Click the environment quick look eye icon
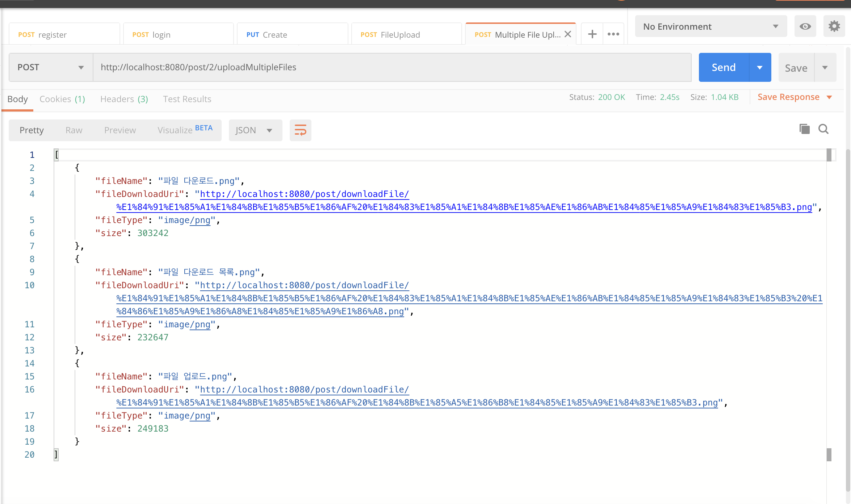The image size is (851, 504). [x=805, y=26]
